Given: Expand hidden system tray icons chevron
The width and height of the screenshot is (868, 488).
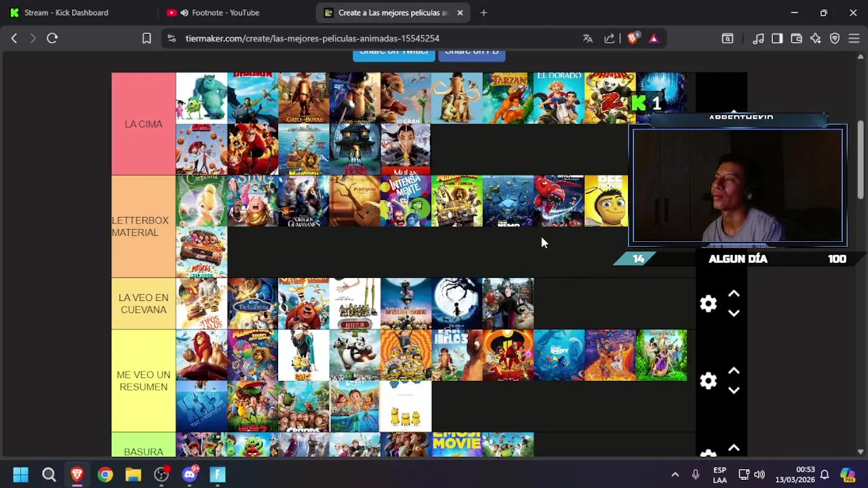Looking at the screenshot, I should point(675,474).
